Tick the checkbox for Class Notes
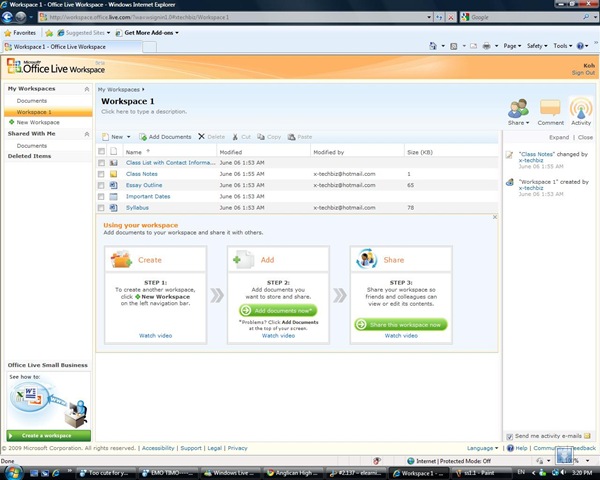This screenshot has height=480, width=600. (101, 174)
